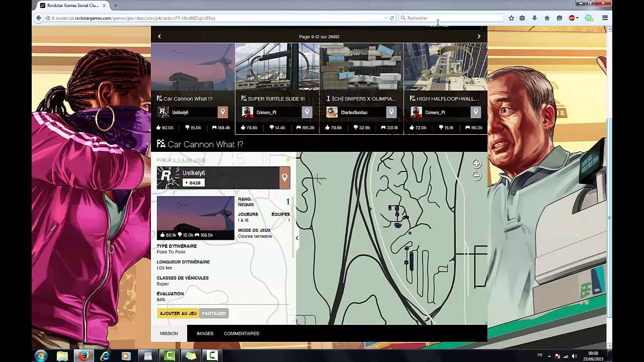Open the Unlikely6 profile name in the detail banner
The image size is (644, 362).
(194, 173)
